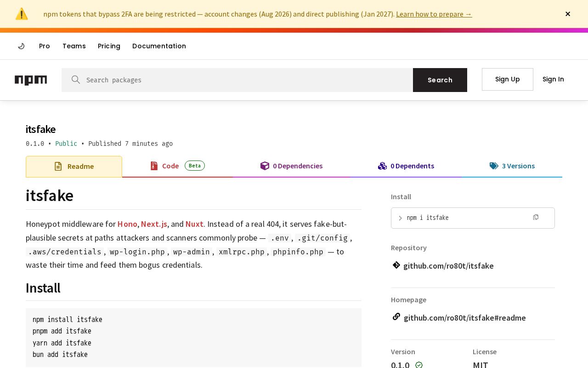Copy the npm i itsfake install command
This screenshot has height=368, width=588.
click(x=536, y=217)
